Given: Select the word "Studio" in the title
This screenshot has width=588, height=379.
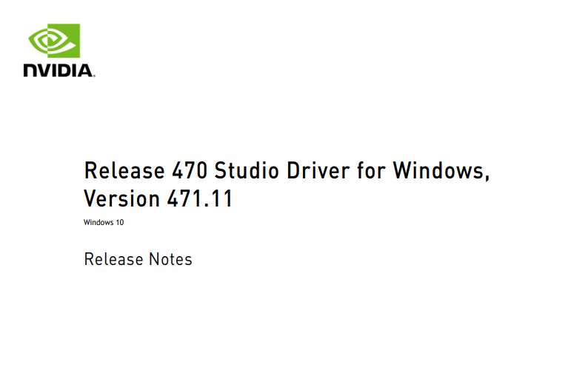Looking at the screenshot, I should (x=247, y=170).
